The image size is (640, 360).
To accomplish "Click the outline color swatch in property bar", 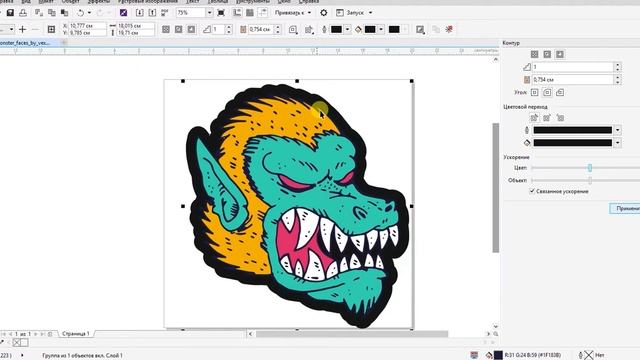I will (x=336, y=29).
